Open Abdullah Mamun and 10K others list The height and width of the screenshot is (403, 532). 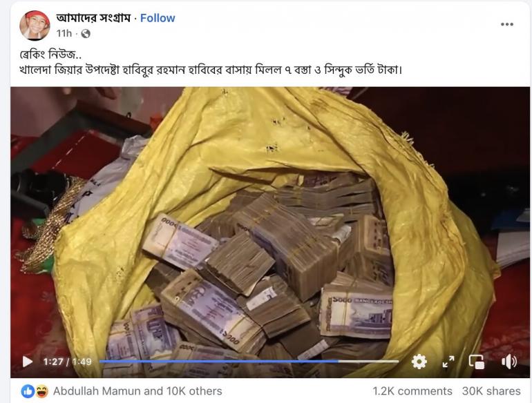pos(137,391)
